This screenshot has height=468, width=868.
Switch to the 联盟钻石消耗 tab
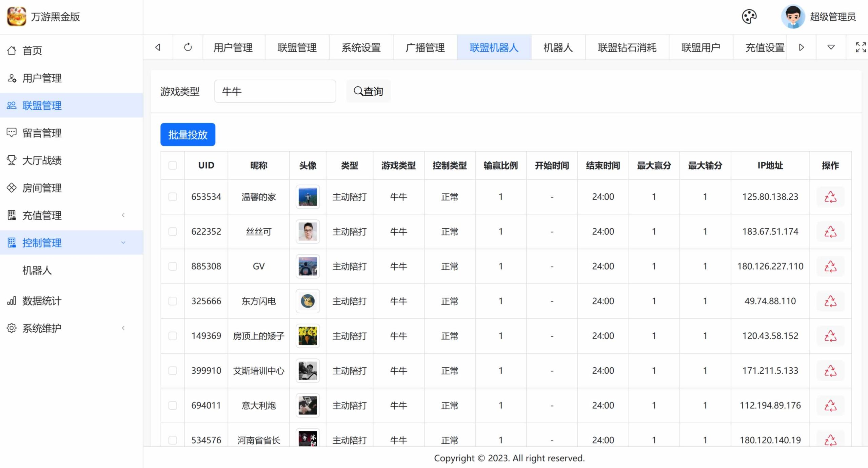pos(627,47)
